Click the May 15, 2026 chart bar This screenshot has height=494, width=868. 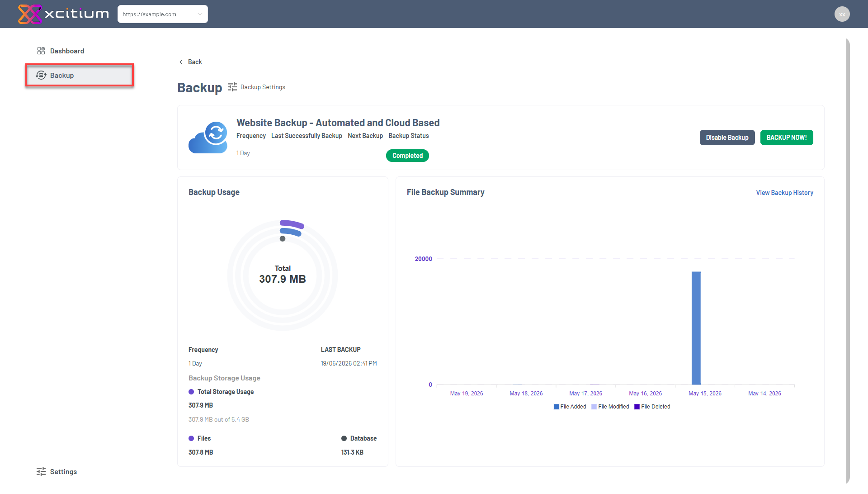(696, 328)
